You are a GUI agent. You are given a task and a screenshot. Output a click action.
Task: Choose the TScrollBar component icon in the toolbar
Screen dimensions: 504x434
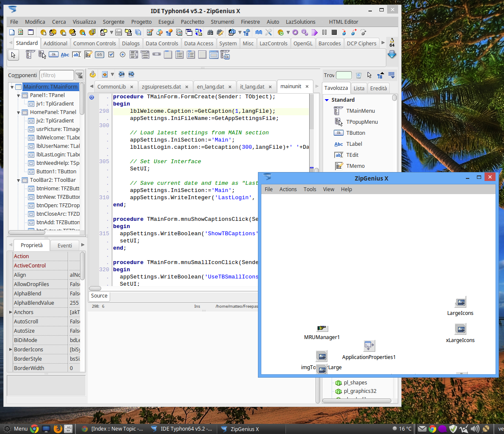coord(157,54)
